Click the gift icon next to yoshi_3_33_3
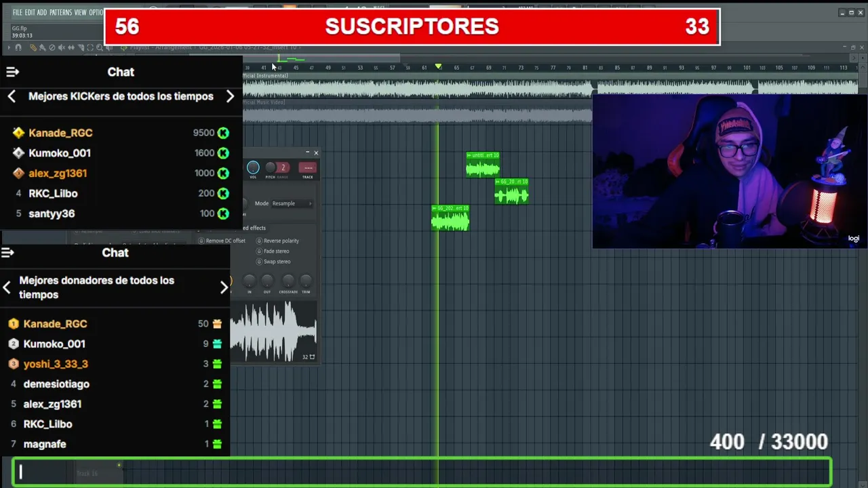This screenshot has width=868, height=488. (217, 364)
